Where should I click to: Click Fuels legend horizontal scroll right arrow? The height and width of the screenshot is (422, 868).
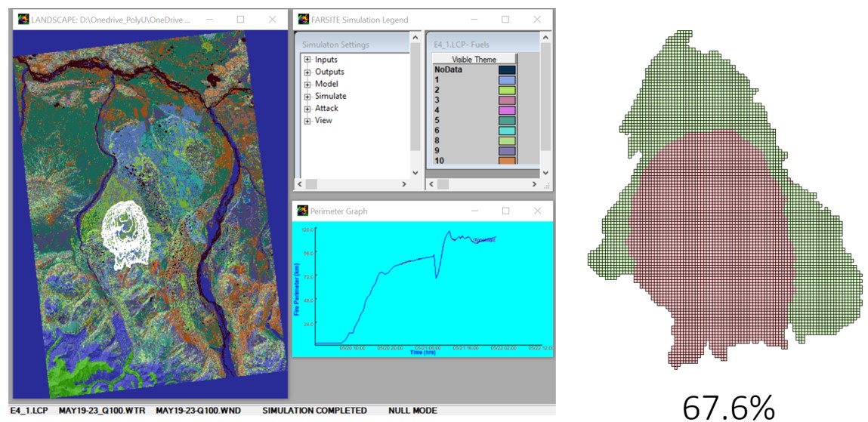pyautogui.click(x=534, y=183)
